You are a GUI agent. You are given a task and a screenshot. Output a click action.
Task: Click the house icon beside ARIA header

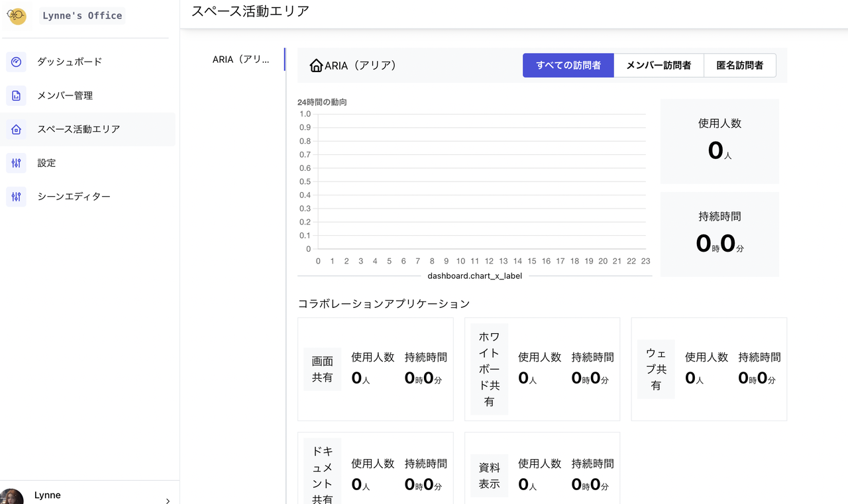(x=316, y=66)
